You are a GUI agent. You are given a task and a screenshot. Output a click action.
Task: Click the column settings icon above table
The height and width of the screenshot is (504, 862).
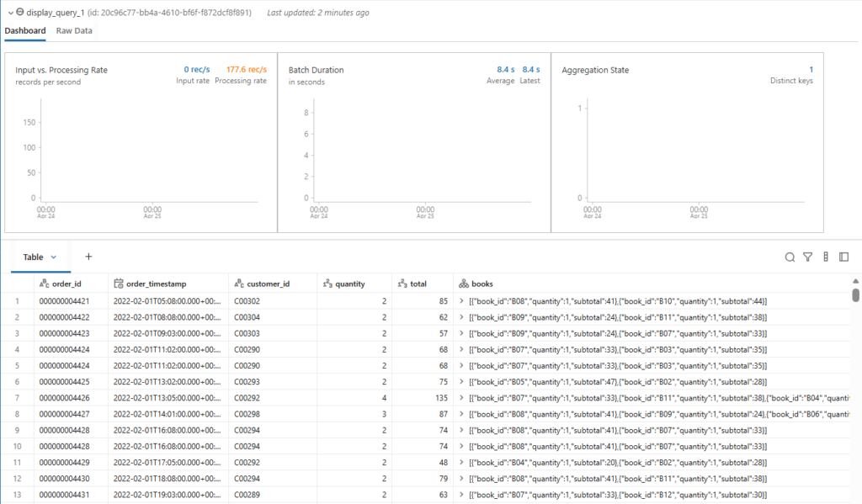pos(826,257)
